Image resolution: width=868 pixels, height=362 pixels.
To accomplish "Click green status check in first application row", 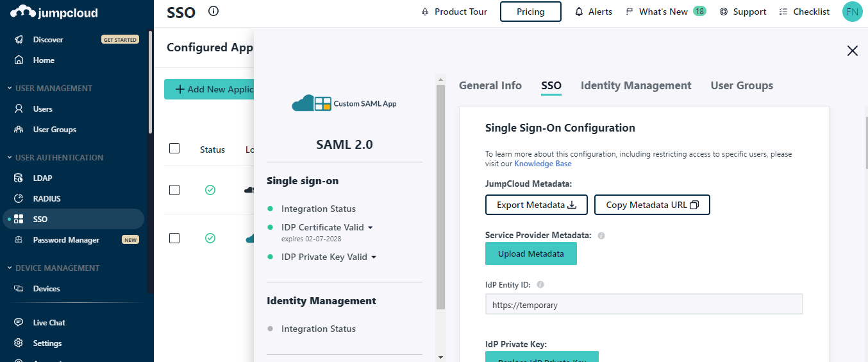I will [x=210, y=190].
